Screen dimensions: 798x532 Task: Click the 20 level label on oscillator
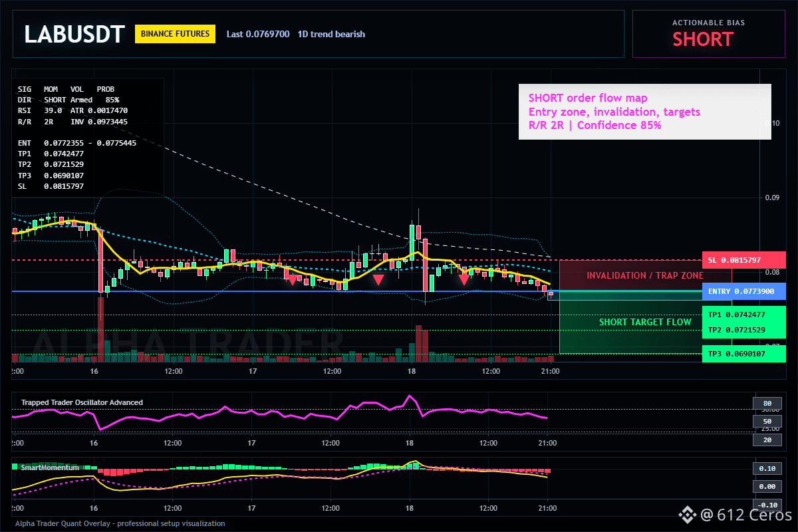pos(767,440)
